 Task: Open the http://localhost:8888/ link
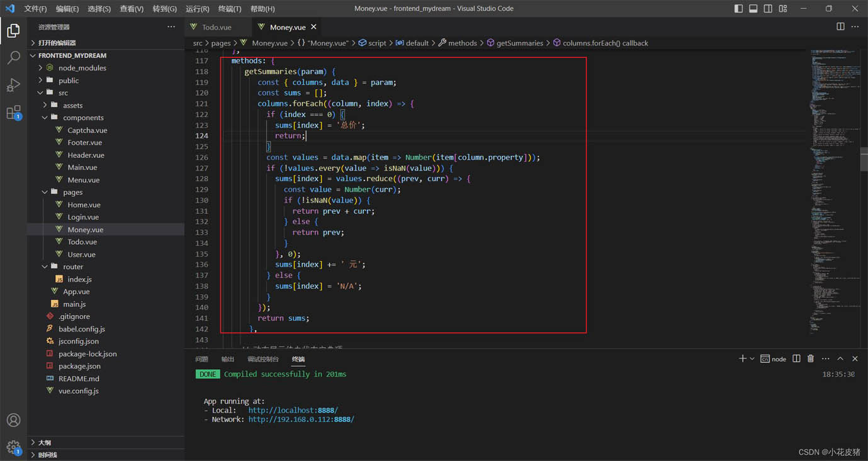pos(293,410)
